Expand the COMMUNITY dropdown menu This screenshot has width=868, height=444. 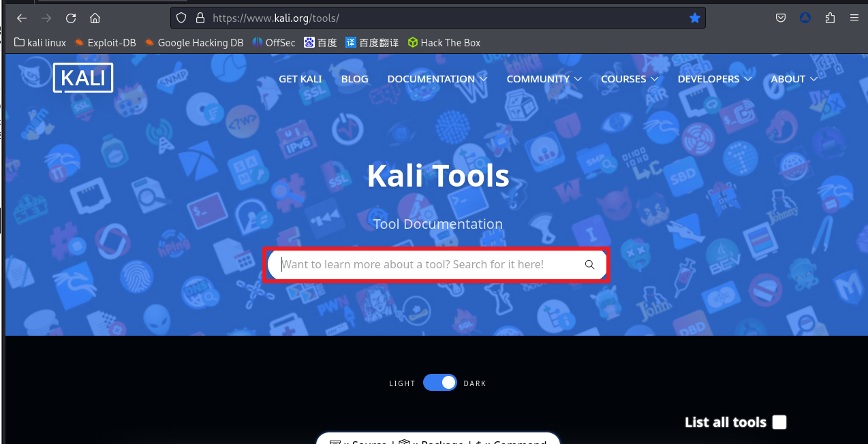point(544,79)
